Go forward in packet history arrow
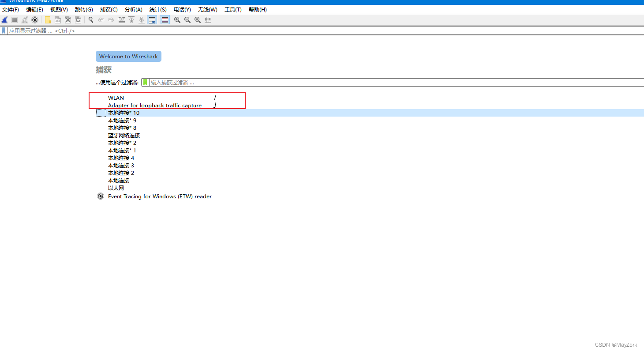 (111, 20)
